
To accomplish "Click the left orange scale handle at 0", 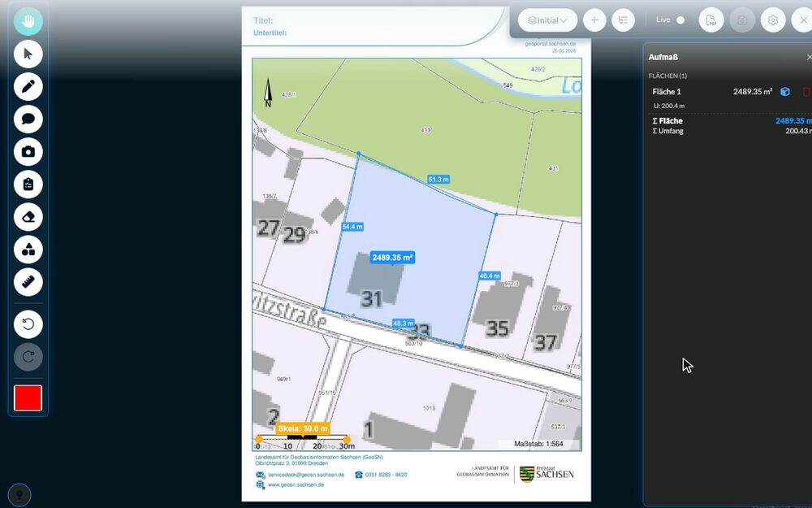I will [258, 440].
